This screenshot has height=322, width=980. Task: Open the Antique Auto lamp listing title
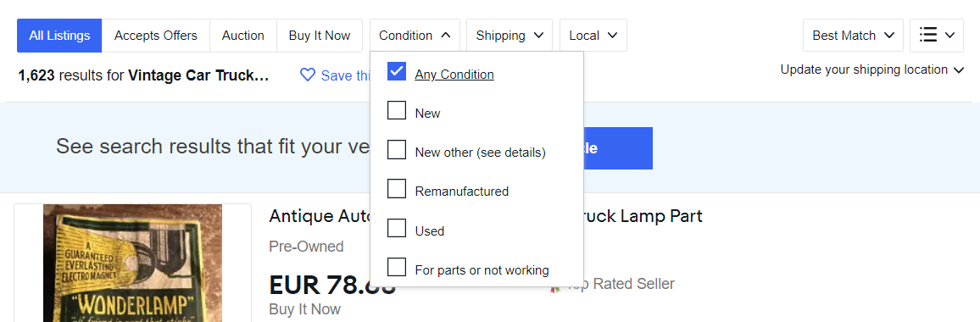point(486,216)
